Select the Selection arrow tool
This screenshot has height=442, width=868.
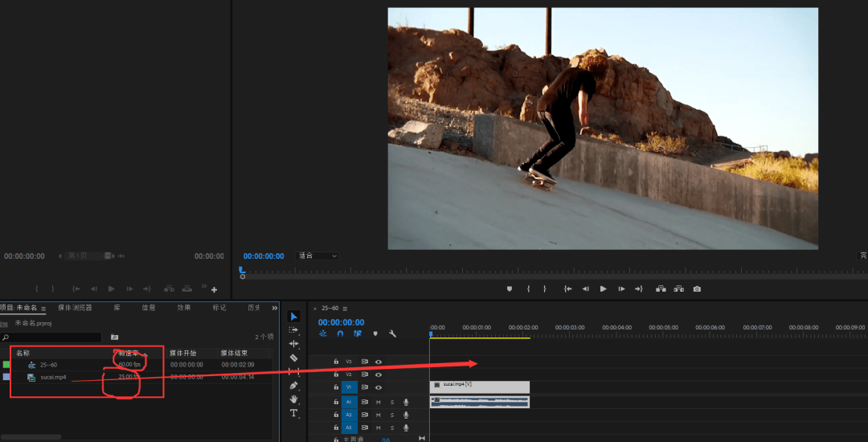pyautogui.click(x=294, y=317)
